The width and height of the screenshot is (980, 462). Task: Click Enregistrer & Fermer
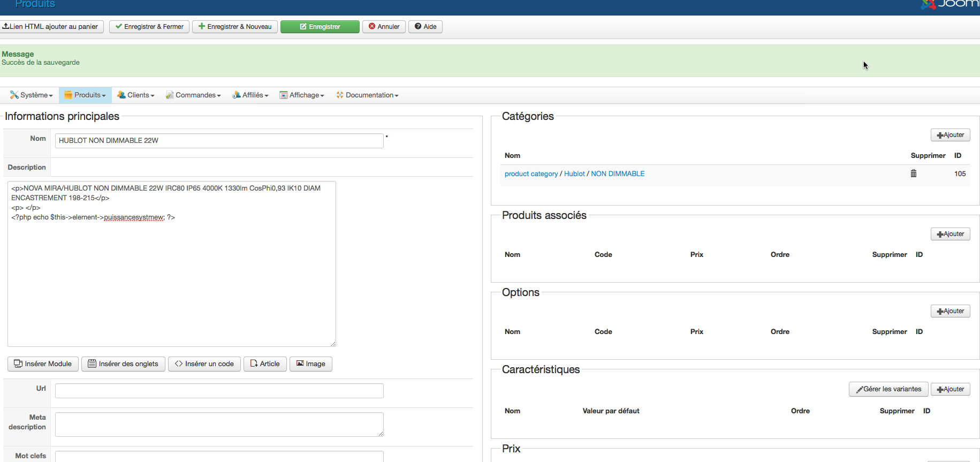(149, 27)
